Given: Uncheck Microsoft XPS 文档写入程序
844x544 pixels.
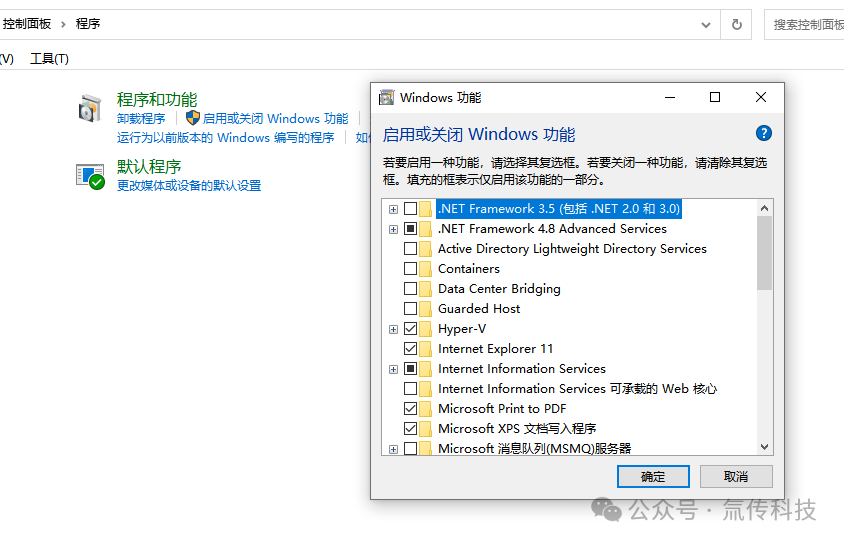Looking at the screenshot, I should [x=410, y=429].
